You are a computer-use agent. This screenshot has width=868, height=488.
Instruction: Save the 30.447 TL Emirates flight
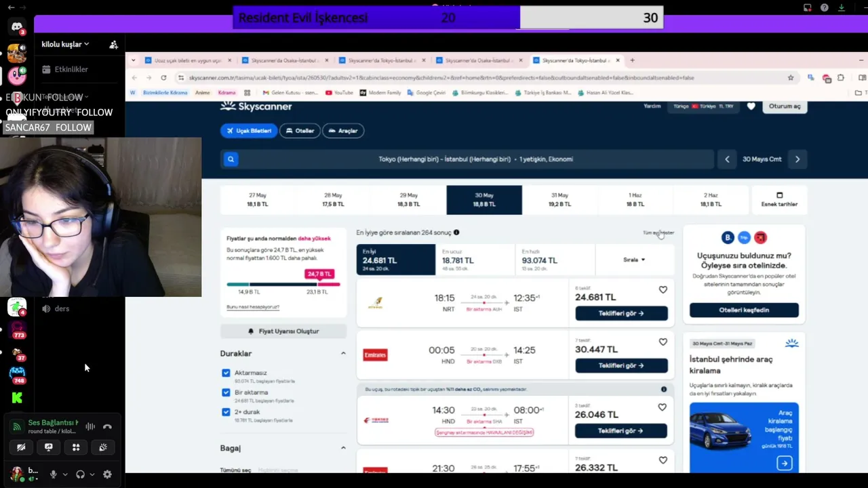click(x=663, y=342)
